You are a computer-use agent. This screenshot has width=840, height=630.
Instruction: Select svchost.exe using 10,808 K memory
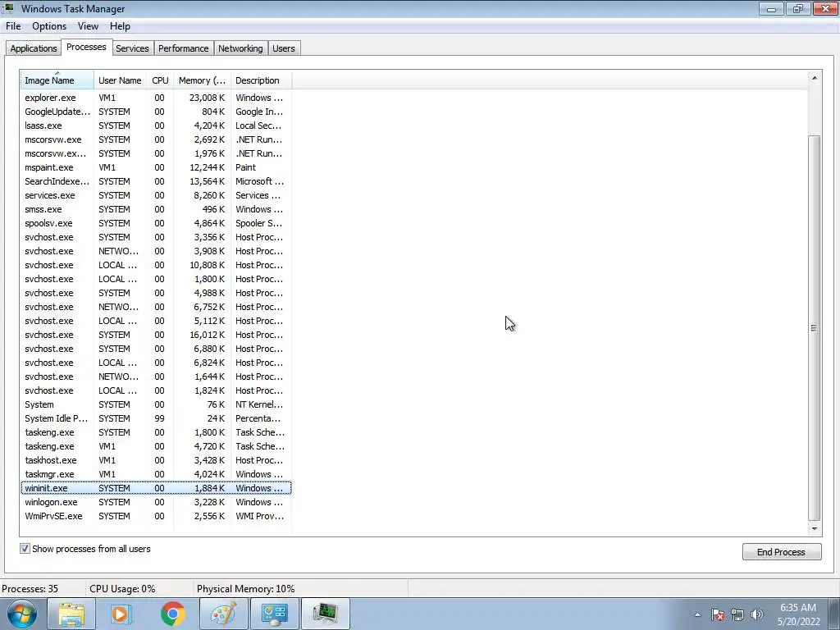(x=156, y=265)
